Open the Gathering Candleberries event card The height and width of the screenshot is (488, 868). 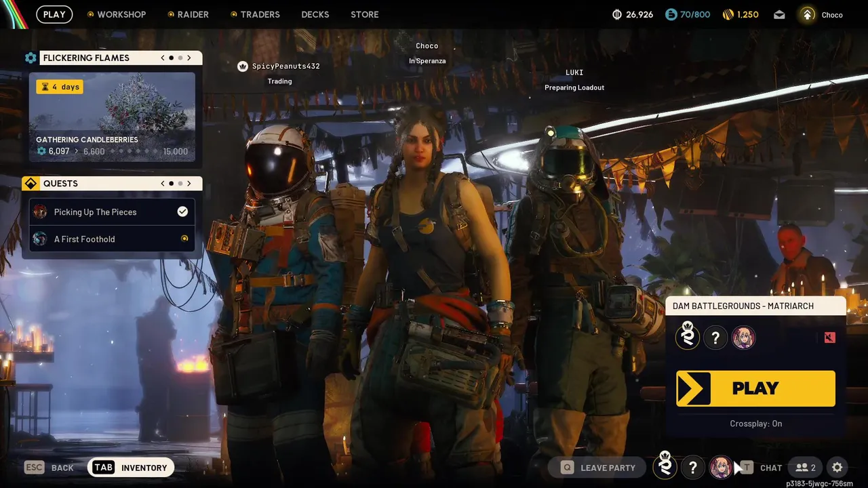[112, 117]
